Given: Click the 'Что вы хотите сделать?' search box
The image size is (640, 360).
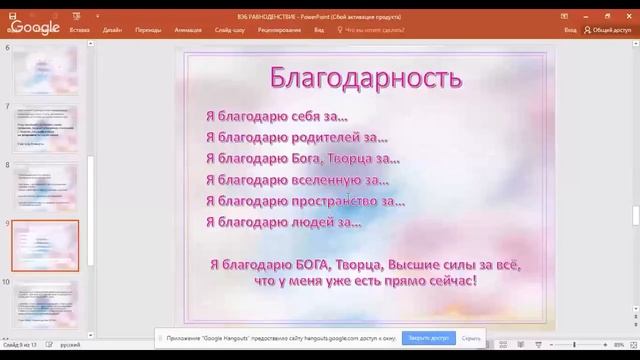Looking at the screenshot, I should [371, 30].
